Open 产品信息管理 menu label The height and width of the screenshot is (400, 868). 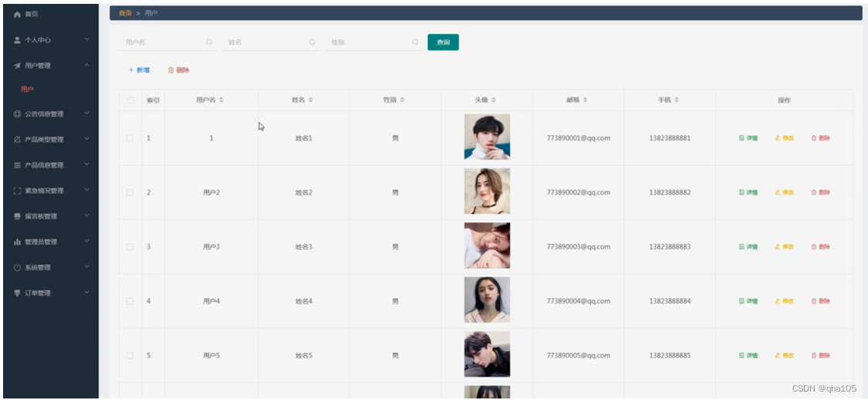(x=44, y=165)
